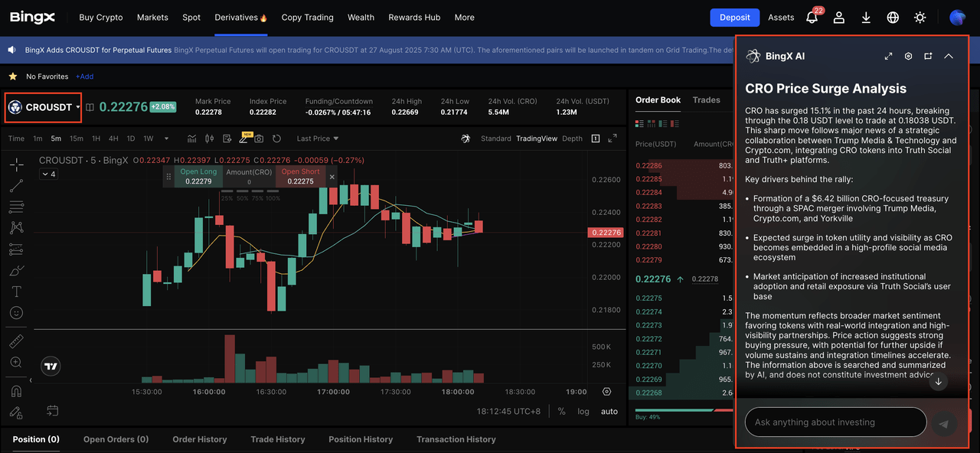This screenshot has height=453, width=980.
Task: Open the notifications bell
Action: pyautogui.click(x=812, y=18)
